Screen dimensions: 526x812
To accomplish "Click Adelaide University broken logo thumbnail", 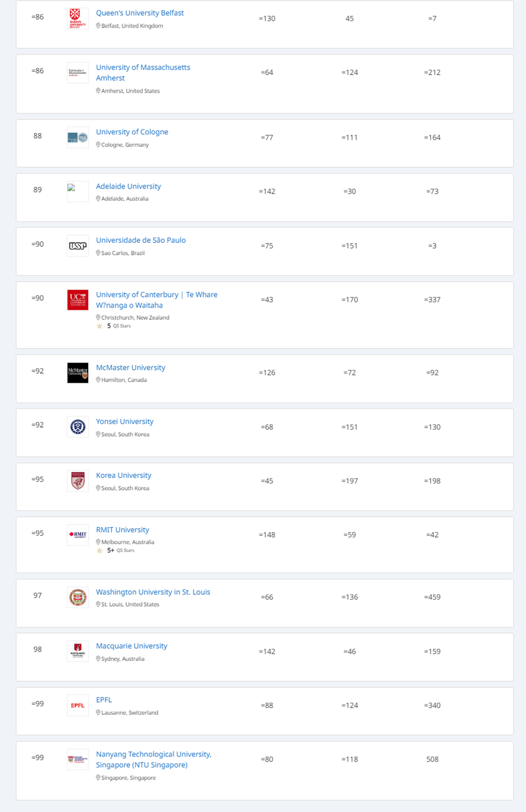I will pyautogui.click(x=77, y=191).
